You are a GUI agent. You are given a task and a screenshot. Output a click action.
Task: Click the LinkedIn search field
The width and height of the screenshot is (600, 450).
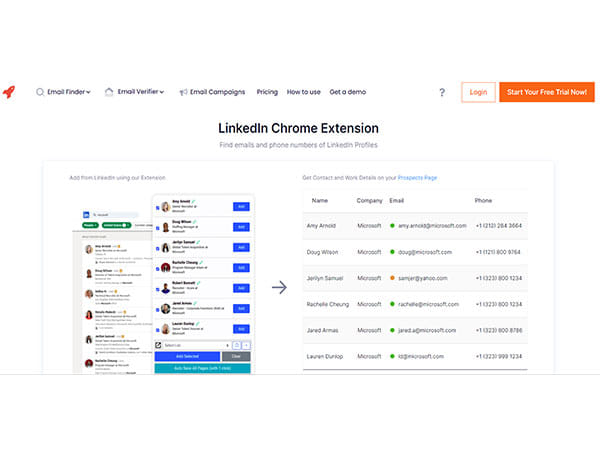(x=115, y=215)
